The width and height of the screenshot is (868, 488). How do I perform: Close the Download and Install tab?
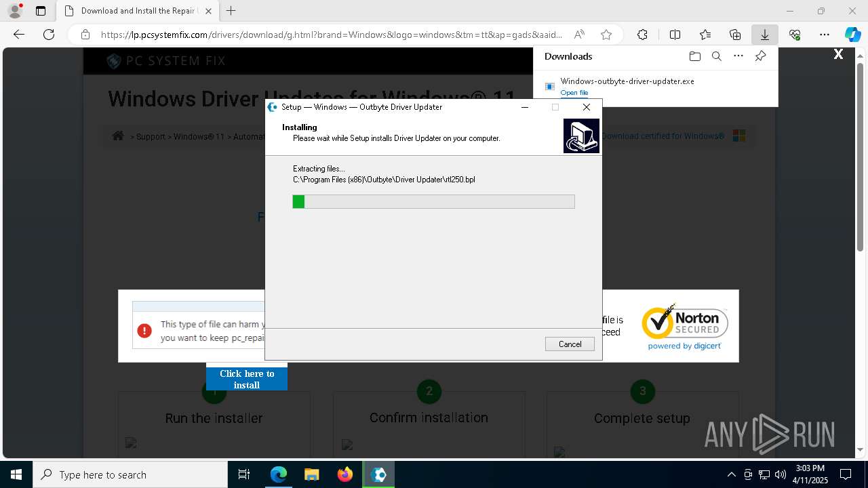click(x=208, y=11)
